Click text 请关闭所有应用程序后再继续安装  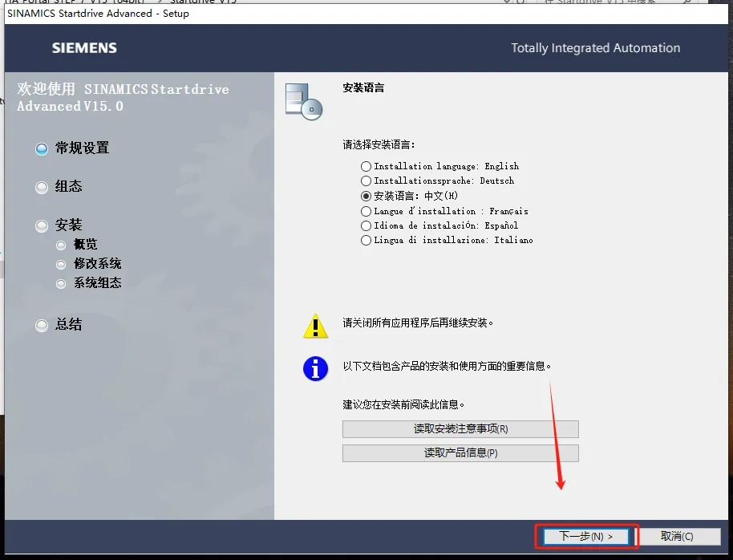coord(418,323)
